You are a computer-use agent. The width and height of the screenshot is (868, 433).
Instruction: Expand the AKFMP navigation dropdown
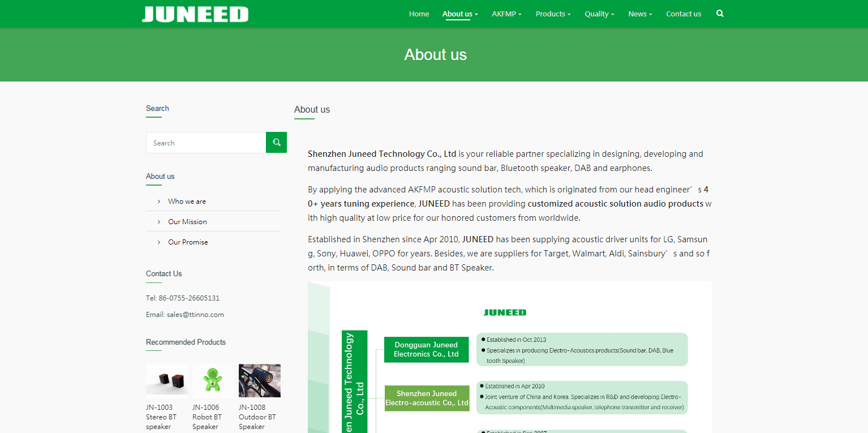coord(506,14)
